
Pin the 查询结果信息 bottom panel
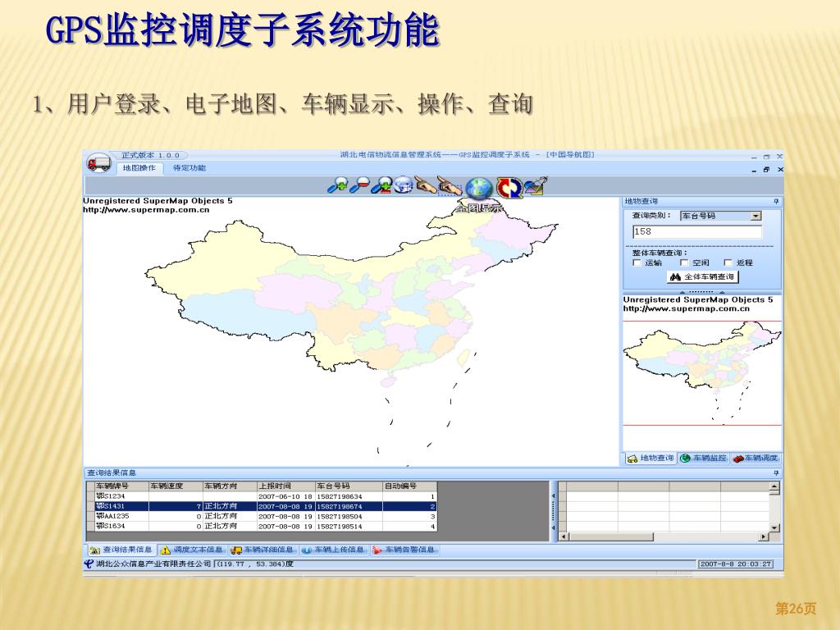[776, 473]
